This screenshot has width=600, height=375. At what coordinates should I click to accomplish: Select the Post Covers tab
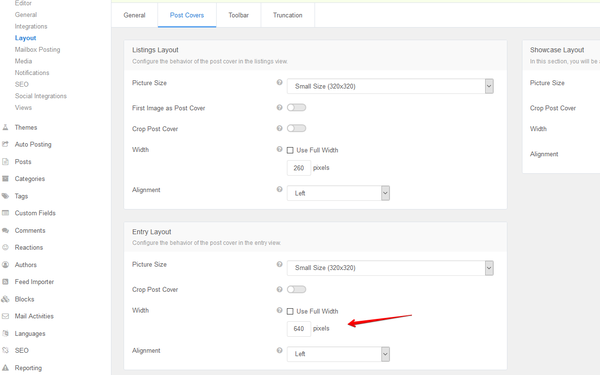click(x=187, y=15)
